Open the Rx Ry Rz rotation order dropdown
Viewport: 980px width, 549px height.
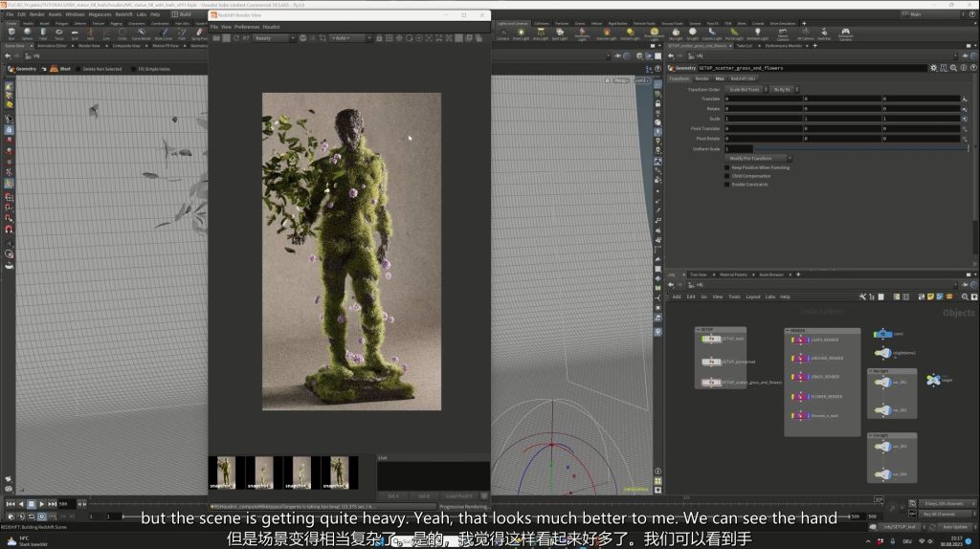(x=785, y=89)
